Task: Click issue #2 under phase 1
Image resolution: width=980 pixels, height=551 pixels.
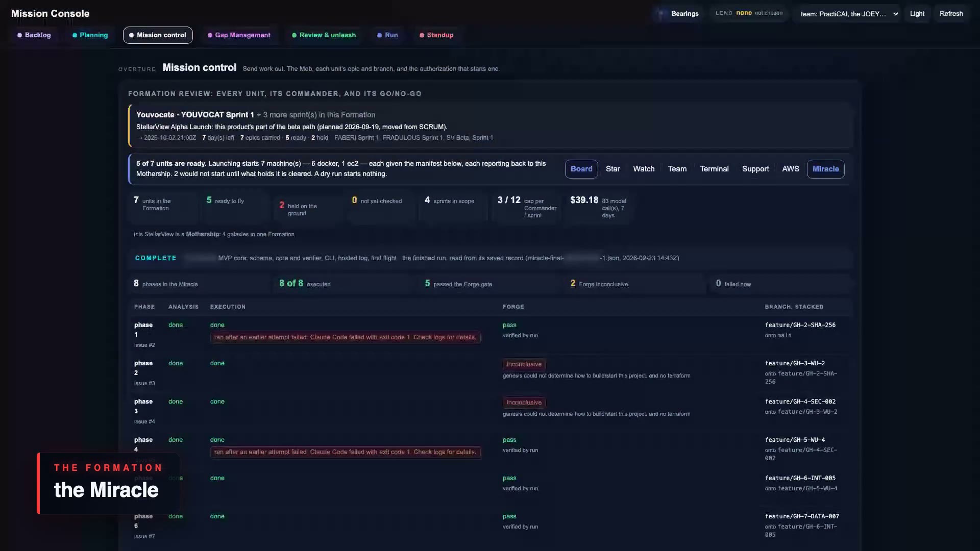Action: point(144,345)
